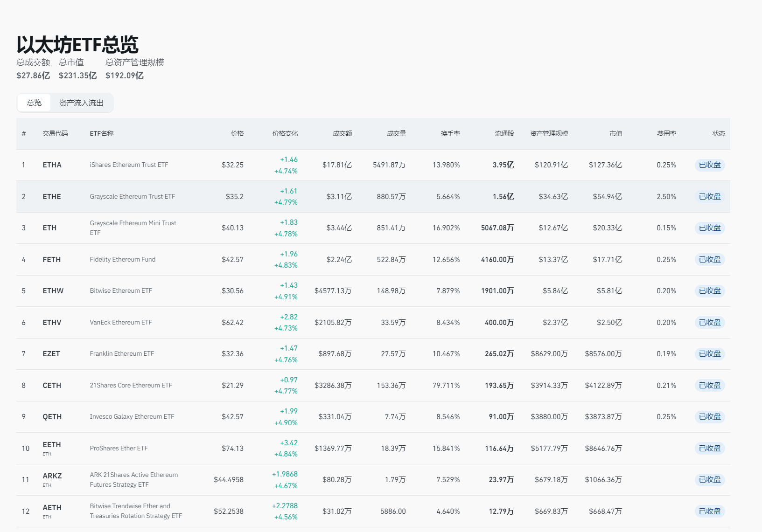Click the 状态 column header

(x=719, y=133)
